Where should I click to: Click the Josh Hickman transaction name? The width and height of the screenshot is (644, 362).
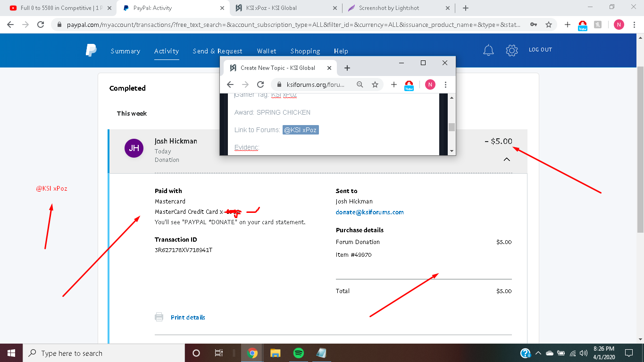pos(176,141)
